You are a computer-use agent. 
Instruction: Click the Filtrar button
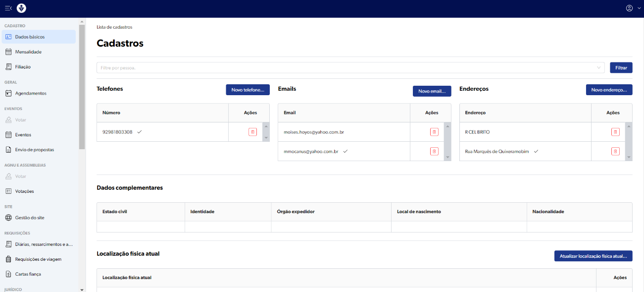pyautogui.click(x=621, y=67)
